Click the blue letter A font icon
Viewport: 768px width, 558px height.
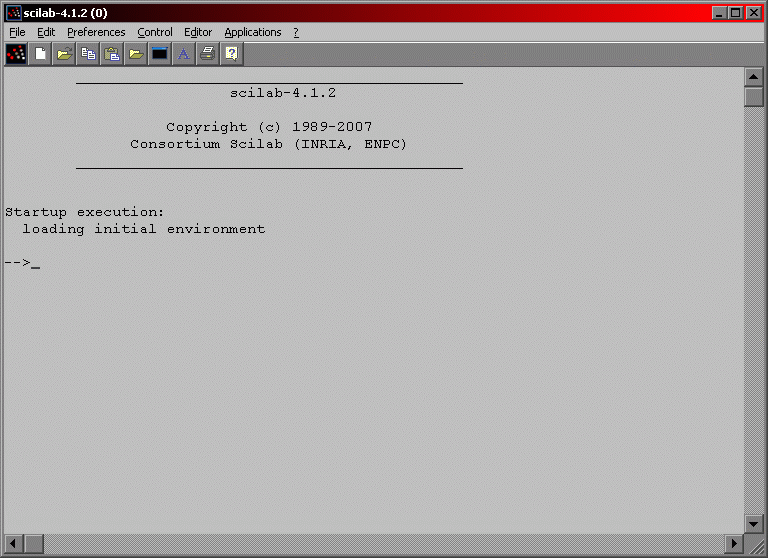coord(184,54)
